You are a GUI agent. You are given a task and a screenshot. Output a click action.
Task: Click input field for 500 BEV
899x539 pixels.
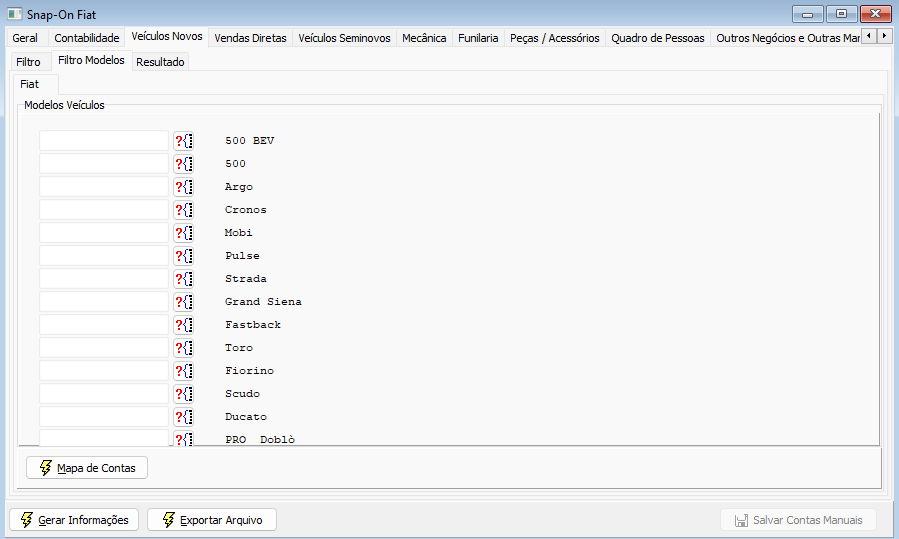104,140
